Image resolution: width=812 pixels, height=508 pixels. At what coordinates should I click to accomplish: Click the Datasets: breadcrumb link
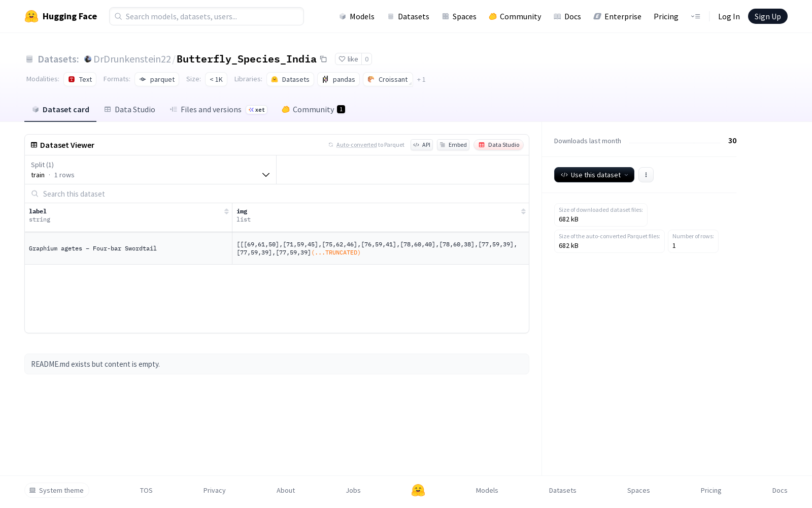58,59
